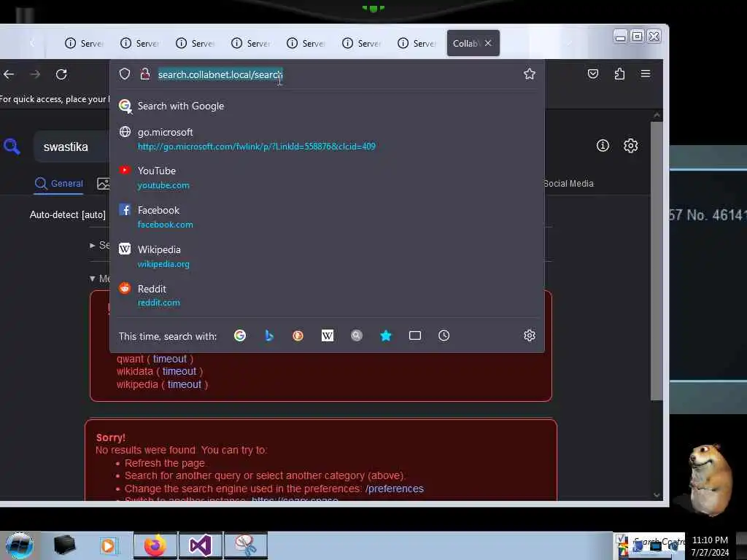Open the /preferences link

395,489
